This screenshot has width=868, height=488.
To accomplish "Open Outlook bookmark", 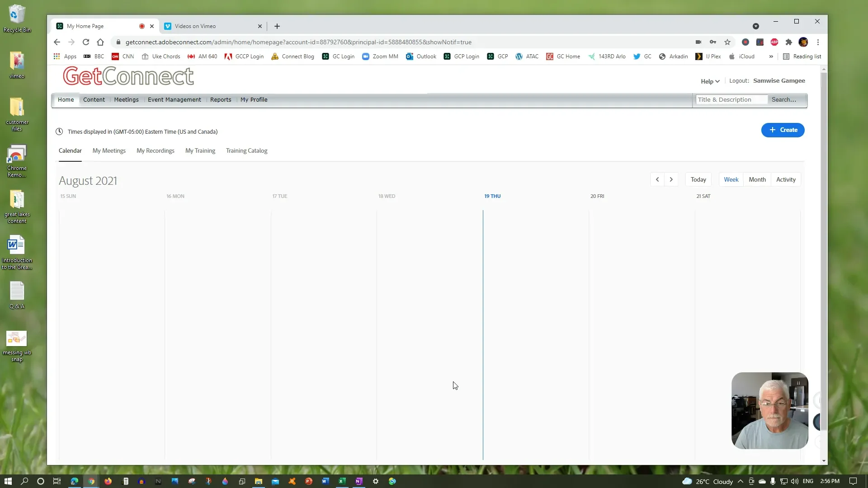I will pos(421,56).
